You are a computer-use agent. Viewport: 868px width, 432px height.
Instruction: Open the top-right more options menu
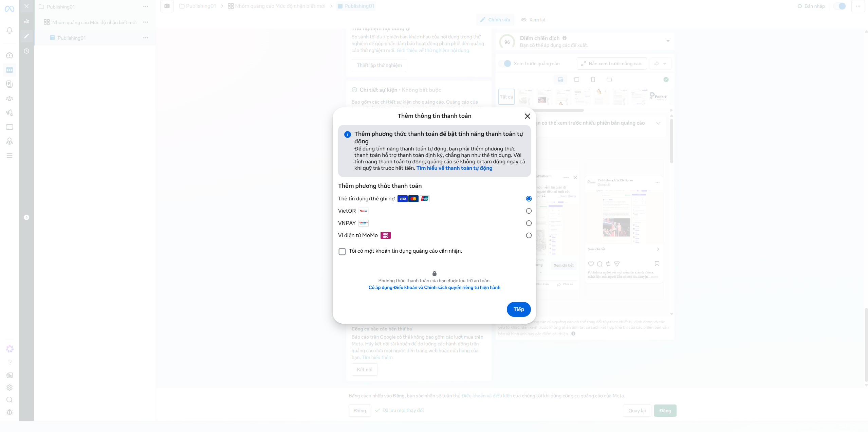pyautogui.click(x=858, y=6)
